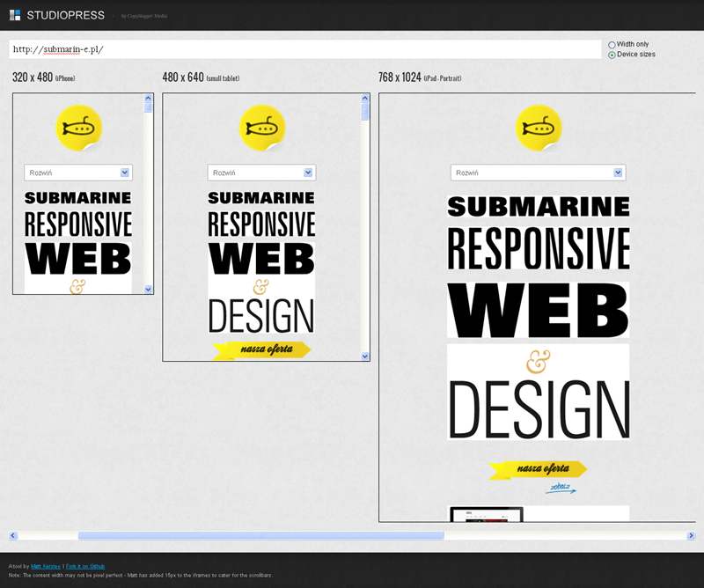Click scroll-down arrow in iPhone preview

tap(149, 289)
